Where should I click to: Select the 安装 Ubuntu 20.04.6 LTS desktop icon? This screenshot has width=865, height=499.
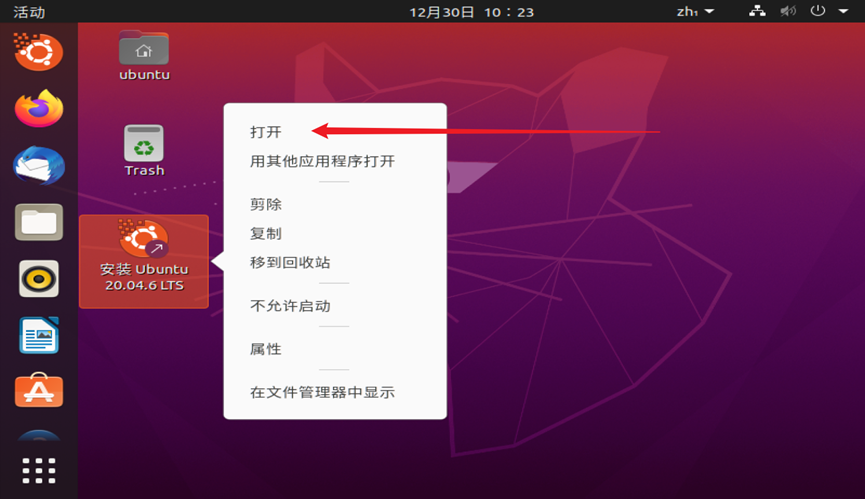coord(144,261)
